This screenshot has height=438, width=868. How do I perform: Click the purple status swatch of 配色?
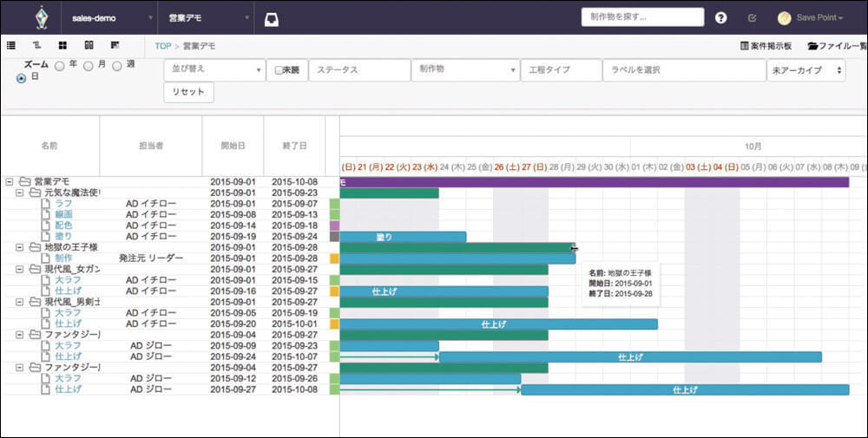334,226
